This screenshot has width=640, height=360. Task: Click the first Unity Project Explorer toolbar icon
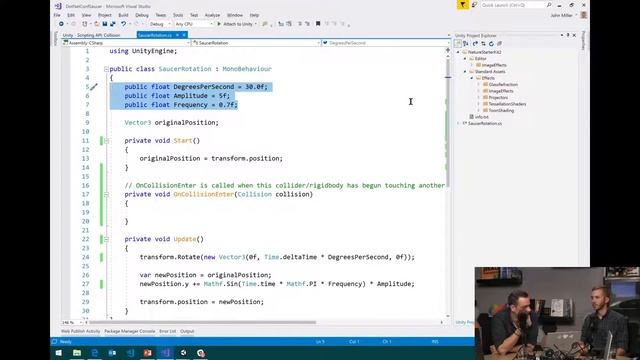[458, 44]
